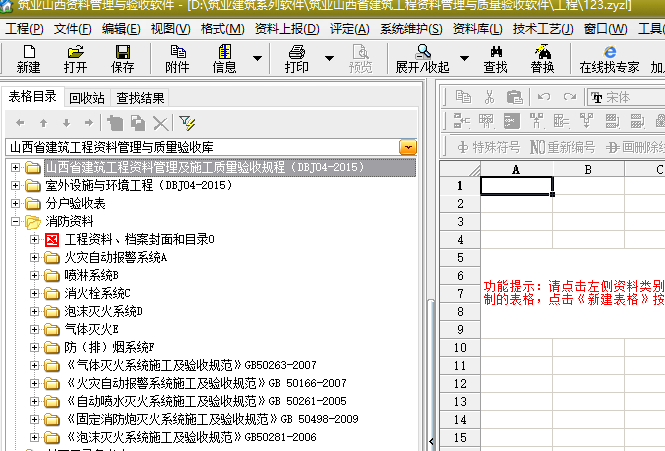This screenshot has width=665, height=451.
Task: Collapse the 消防资料 folder node
Action: [16, 222]
